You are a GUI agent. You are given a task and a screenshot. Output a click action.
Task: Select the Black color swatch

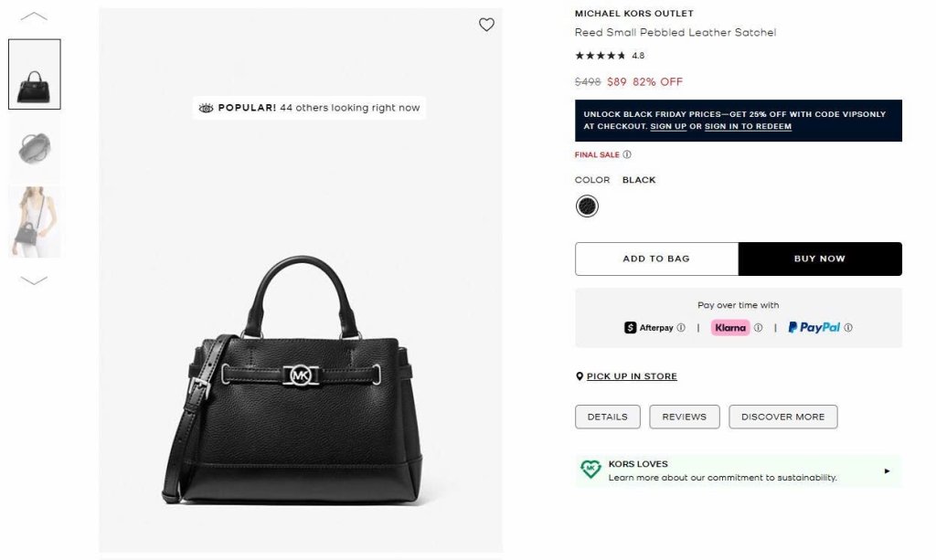(587, 206)
